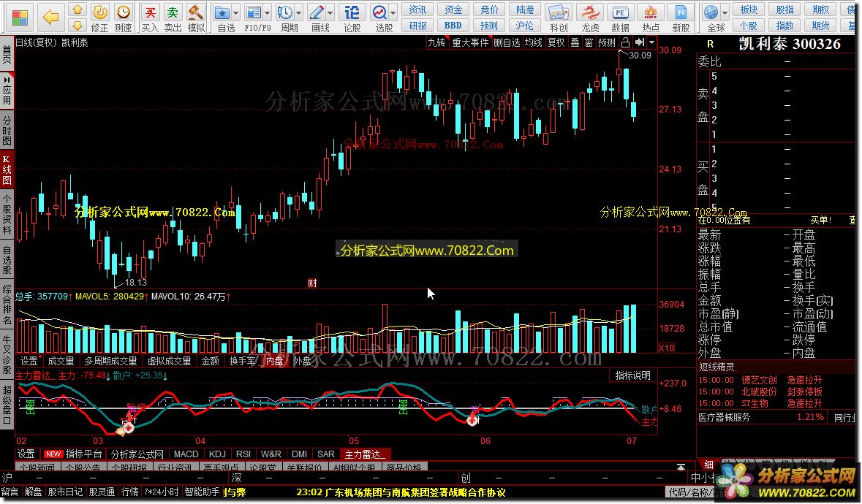Toggle 删自选 remove from watchlist
This screenshot has height=504, width=862.
[507, 42]
